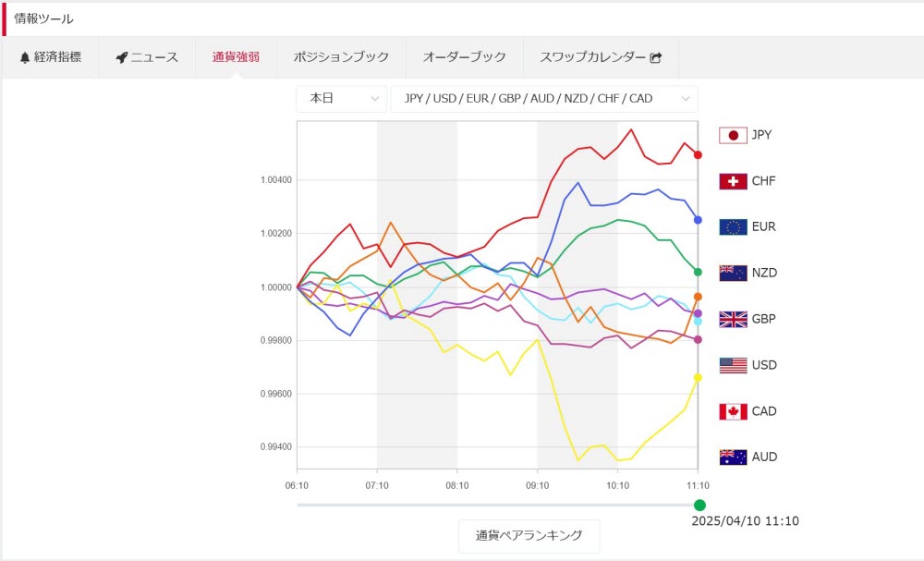924x561 pixels.
Task: Switch to the ニュース tab
Action: (x=147, y=57)
